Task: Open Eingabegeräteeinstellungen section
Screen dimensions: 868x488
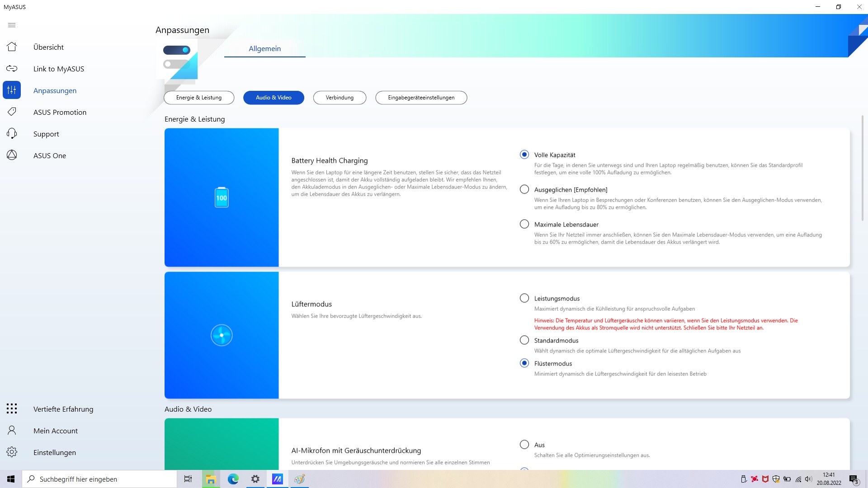Action: pos(421,98)
